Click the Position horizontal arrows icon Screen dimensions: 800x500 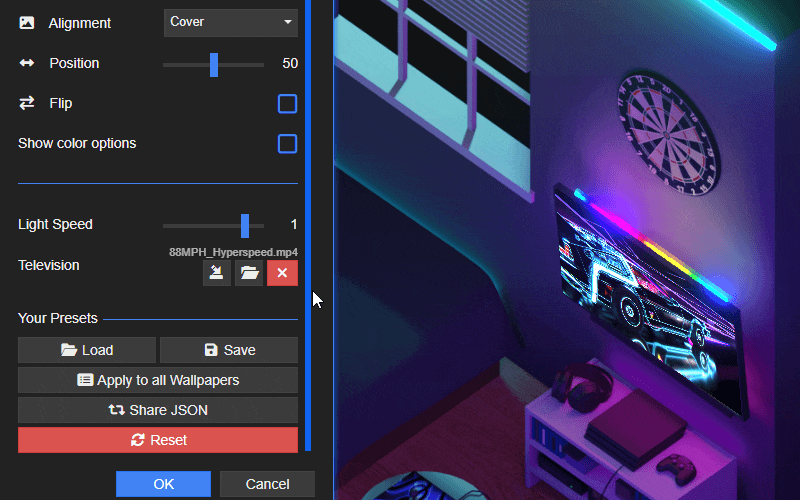pos(27,63)
